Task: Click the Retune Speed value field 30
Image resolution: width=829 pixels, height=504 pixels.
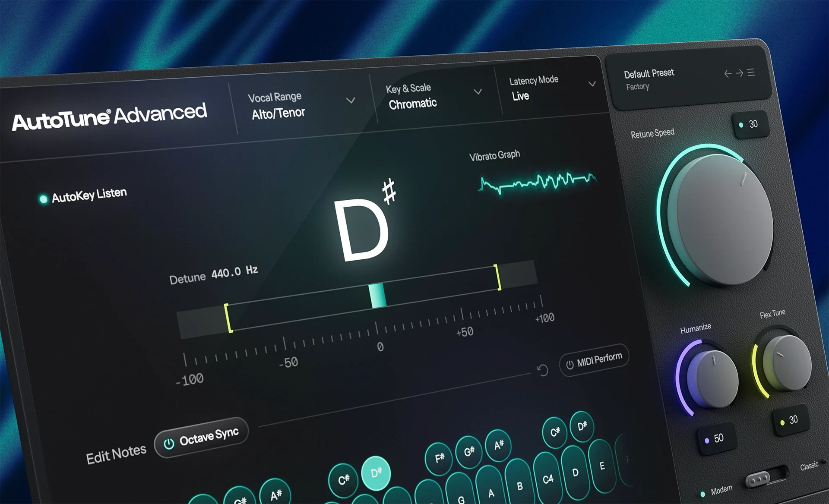Action: click(x=750, y=125)
